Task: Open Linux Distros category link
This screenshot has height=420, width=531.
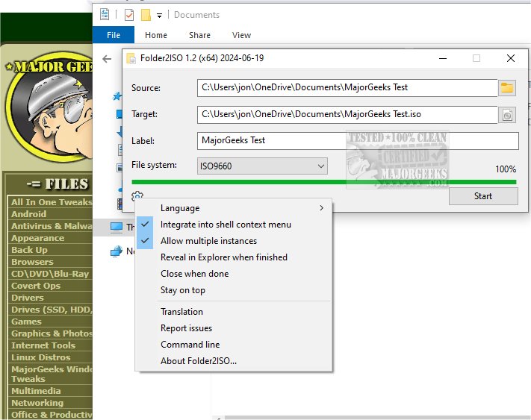Action: pyautogui.click(x=40, y=357)
